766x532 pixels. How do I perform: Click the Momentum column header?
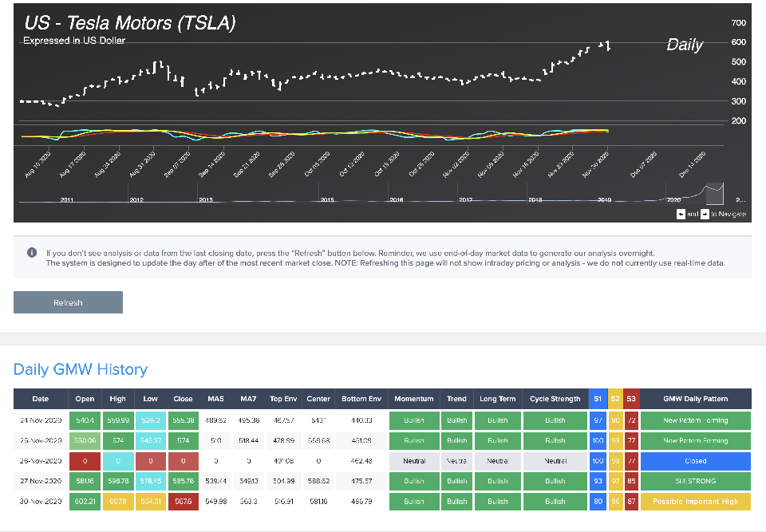tap(413, 399)
